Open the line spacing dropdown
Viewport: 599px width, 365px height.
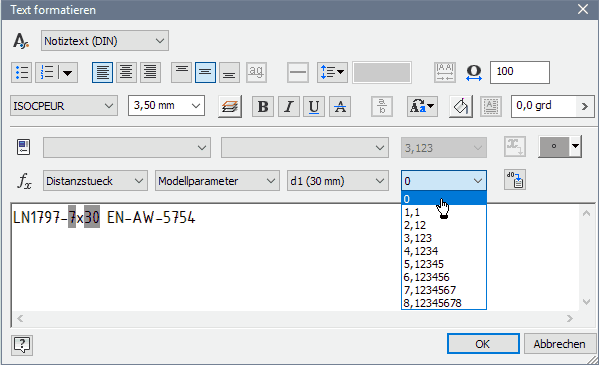tap(332, 72)
